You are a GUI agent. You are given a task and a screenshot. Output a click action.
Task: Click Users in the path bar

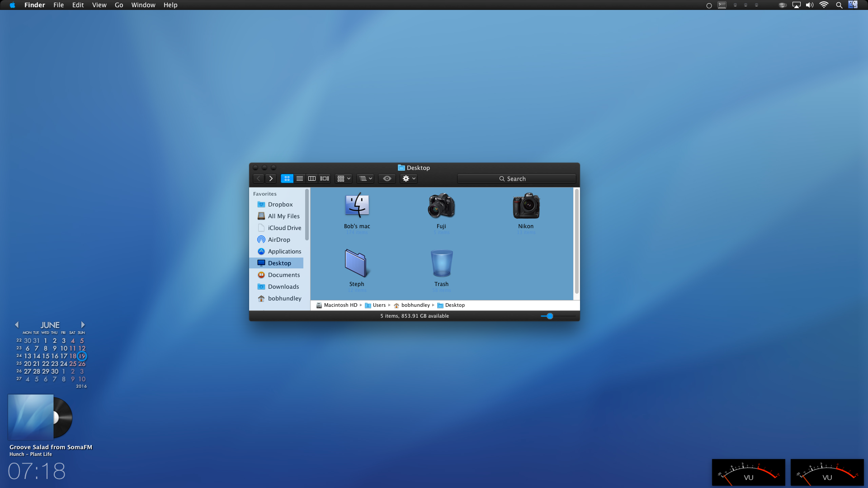(379, 305)
